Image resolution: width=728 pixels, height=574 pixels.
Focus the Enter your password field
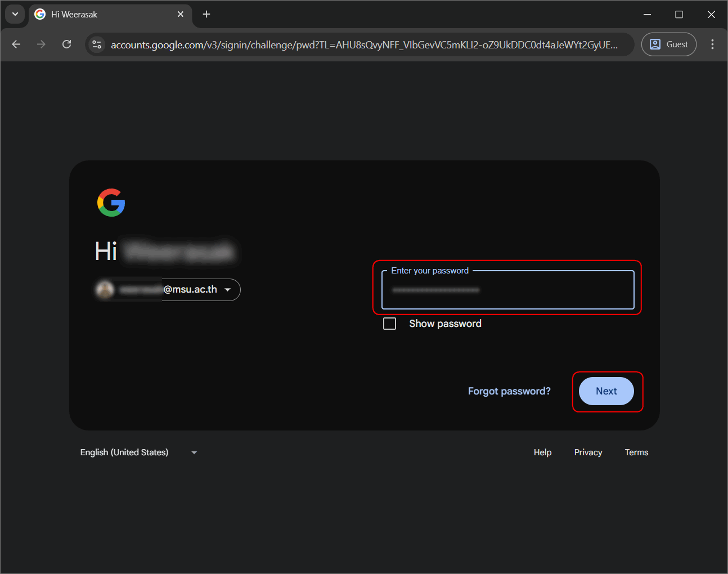507,290
